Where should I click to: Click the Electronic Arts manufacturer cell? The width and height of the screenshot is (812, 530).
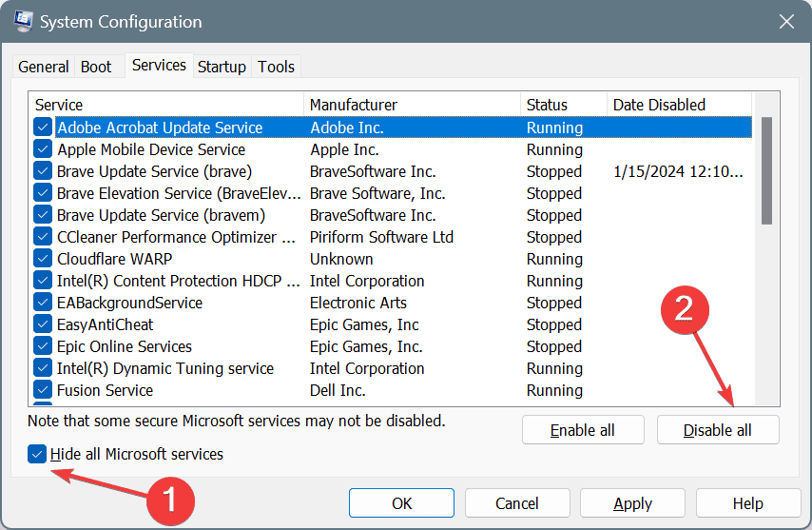358,303
